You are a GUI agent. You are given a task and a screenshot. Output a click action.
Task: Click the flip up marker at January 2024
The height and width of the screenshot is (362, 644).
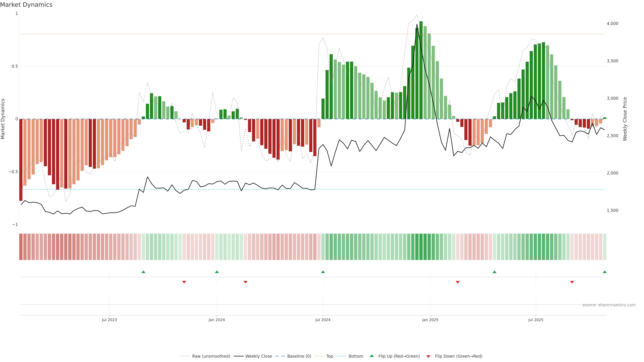217,272
